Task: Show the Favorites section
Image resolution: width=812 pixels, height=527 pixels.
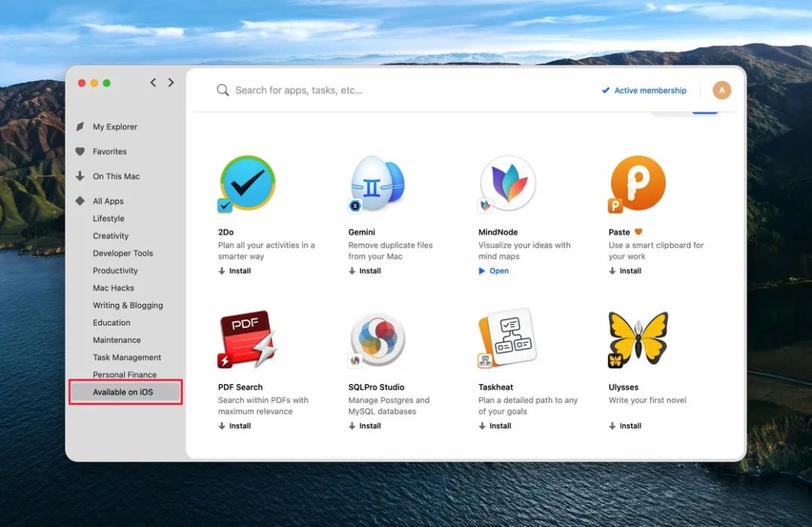Action: pos(110,151)
